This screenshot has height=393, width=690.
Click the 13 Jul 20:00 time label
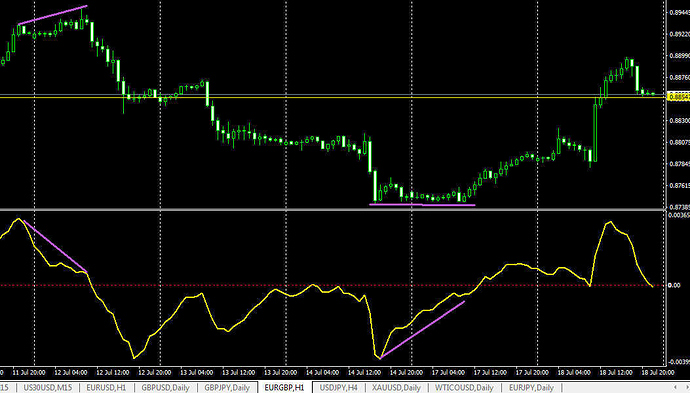coord(281,372)
